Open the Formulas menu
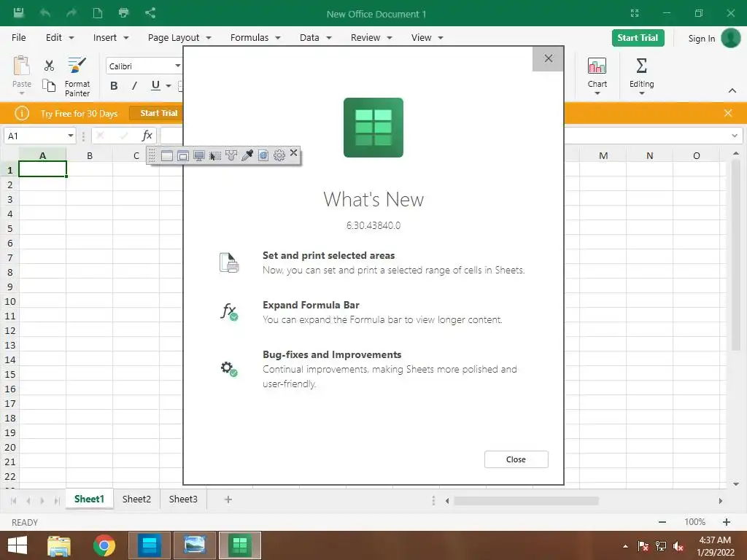Screen dimensions: 747x560 tap(255, 38)
